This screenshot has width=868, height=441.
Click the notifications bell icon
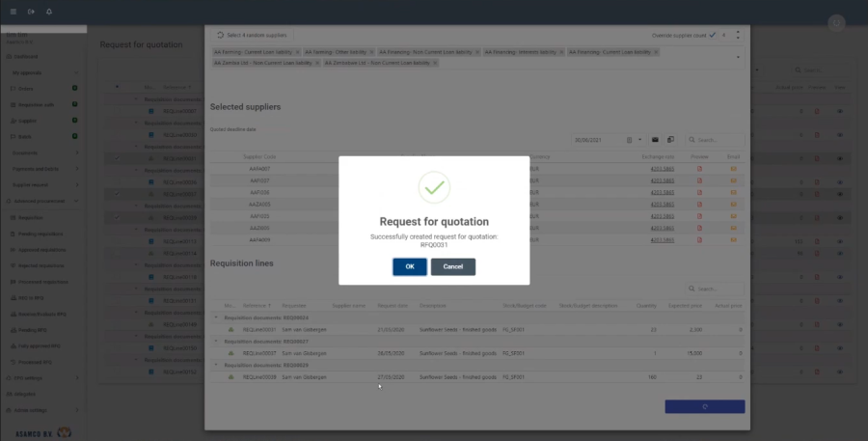[49, 12]
